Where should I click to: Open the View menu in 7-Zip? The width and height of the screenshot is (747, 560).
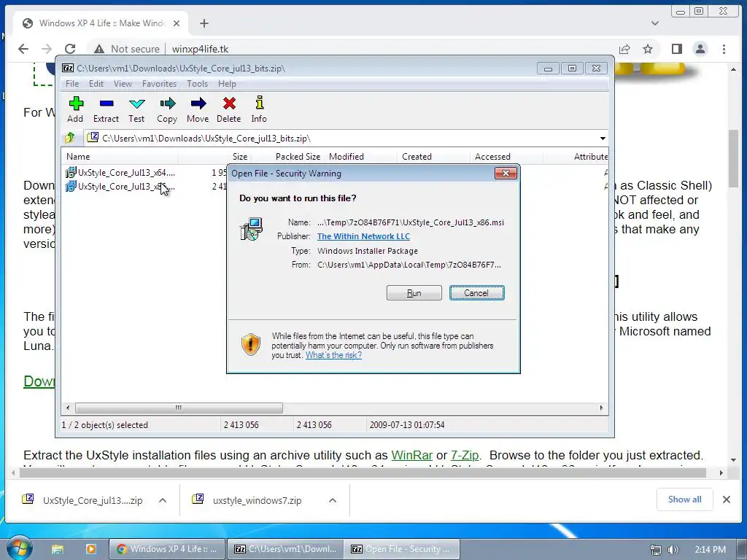click(123, 84)
